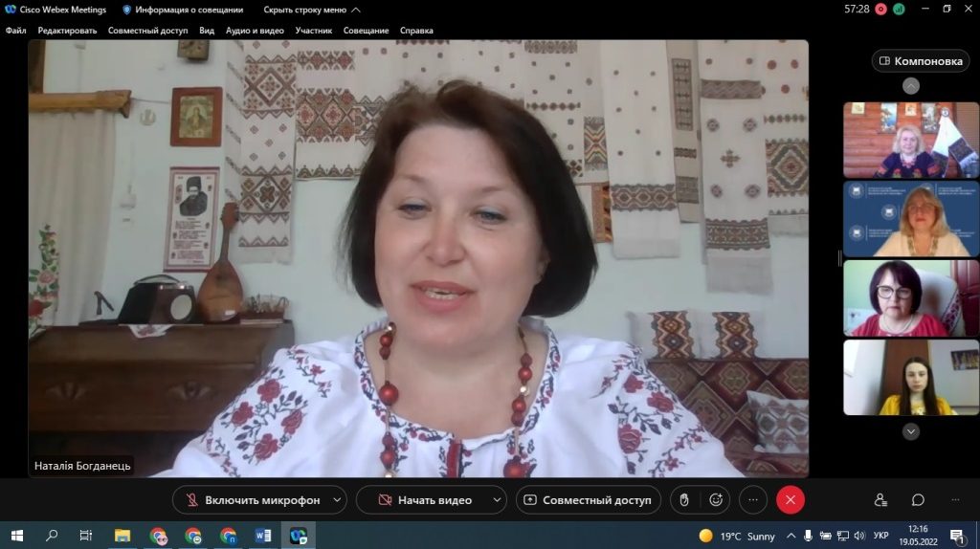This screenshot has height=549, width=980.
Task: Expand video options arrow beside Начать видео
Action: coord(496,499)
